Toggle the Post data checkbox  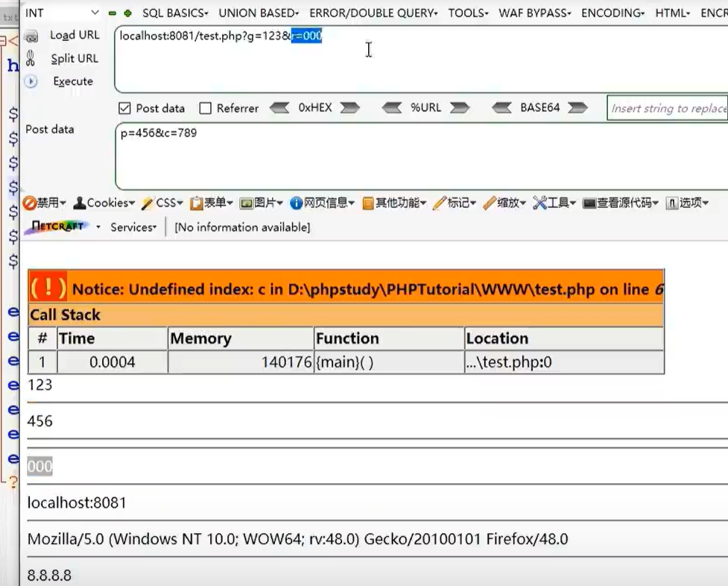point(124,108)
